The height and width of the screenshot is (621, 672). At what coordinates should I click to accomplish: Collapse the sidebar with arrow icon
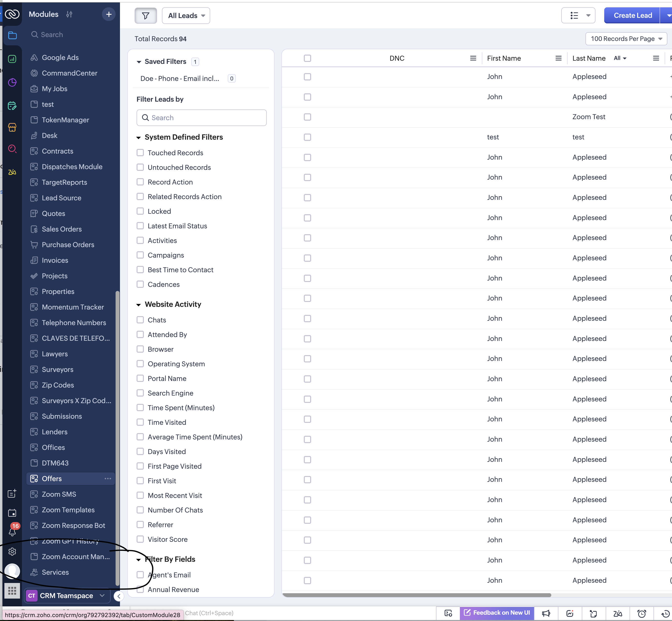pyautogui.click(x=119, y=596)
